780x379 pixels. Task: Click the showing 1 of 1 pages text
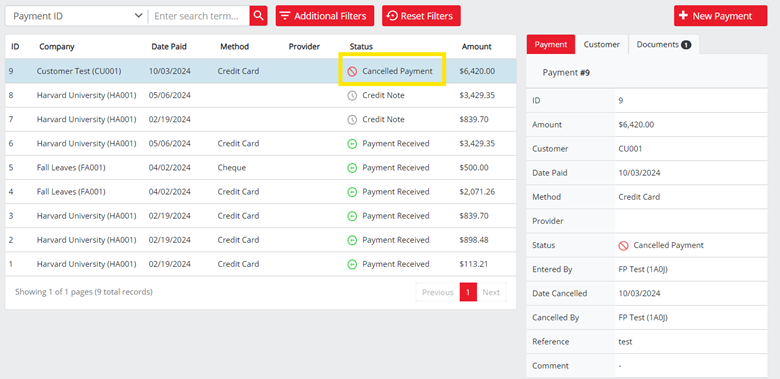pos(84,292)
